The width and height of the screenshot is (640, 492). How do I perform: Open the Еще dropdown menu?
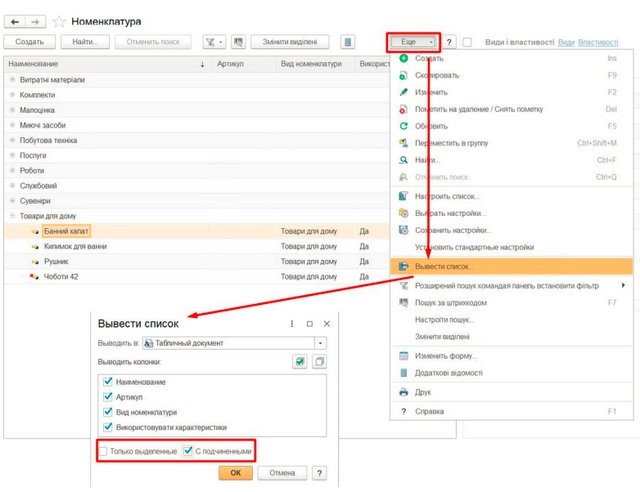pos(412,42)
